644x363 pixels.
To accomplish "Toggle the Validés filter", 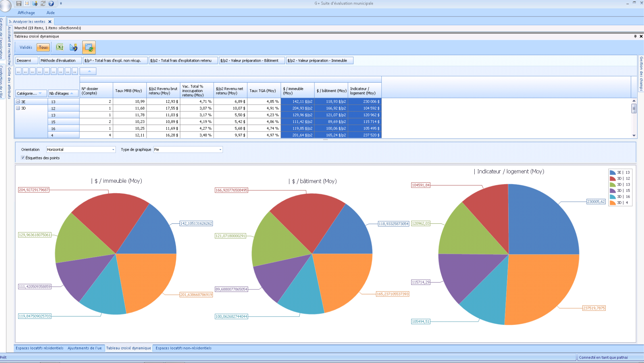I will (x=26, y=47).
